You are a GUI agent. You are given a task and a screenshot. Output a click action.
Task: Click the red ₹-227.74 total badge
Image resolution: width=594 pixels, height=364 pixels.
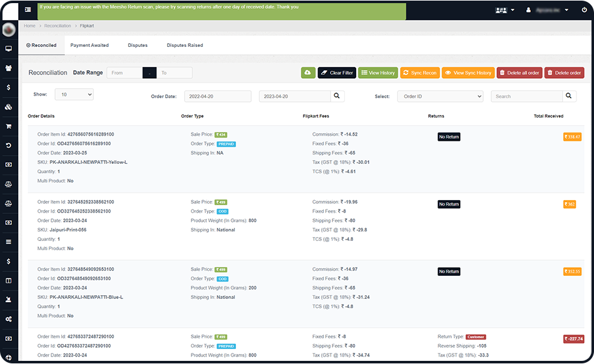tap(573, 339)
